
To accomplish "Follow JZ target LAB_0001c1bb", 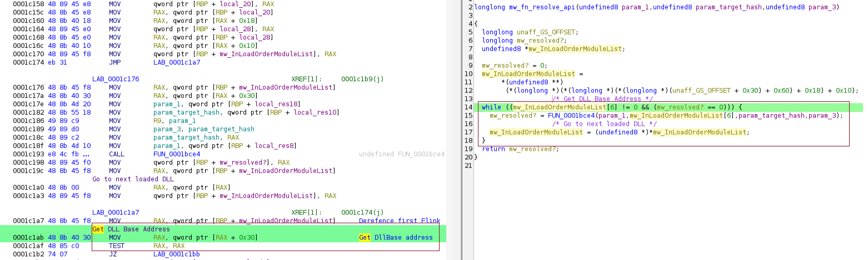I will (177, 253).
